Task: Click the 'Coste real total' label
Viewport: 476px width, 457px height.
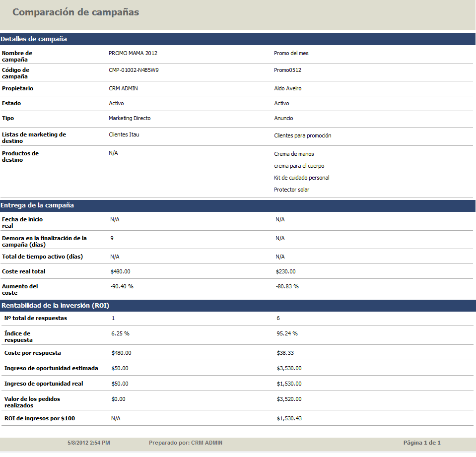Action: pos(24,271)
